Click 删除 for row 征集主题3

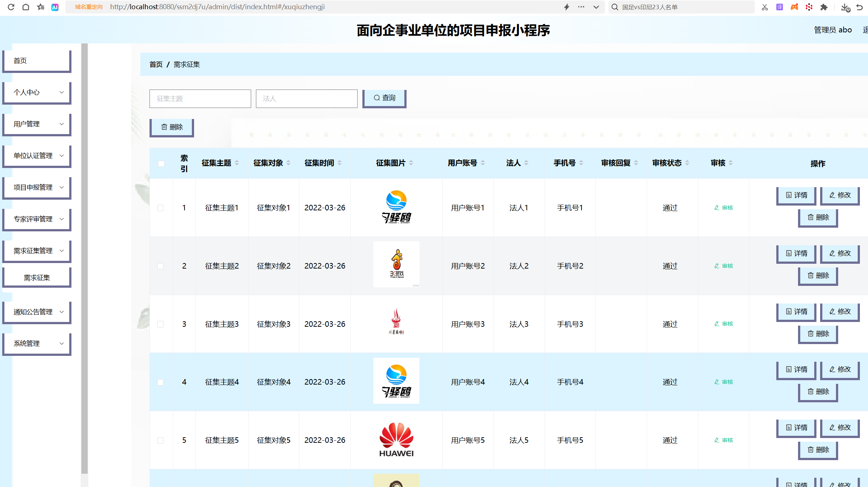click(x=818, y=334)
